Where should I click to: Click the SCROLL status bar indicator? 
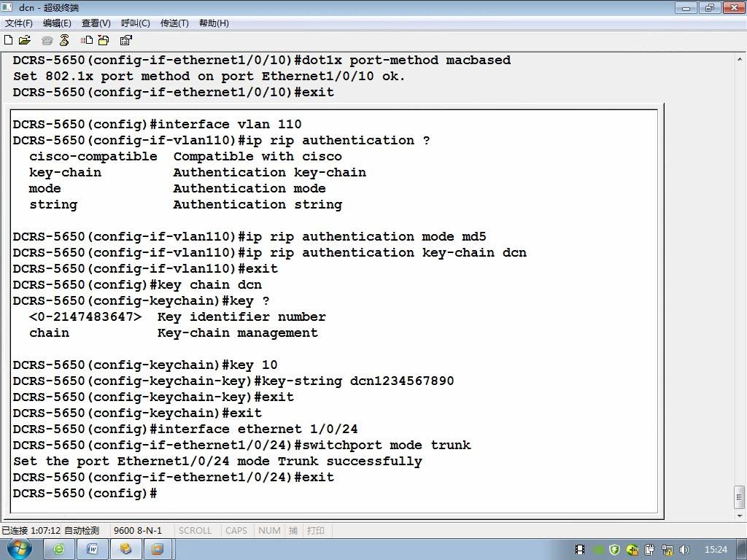point(195,531)
